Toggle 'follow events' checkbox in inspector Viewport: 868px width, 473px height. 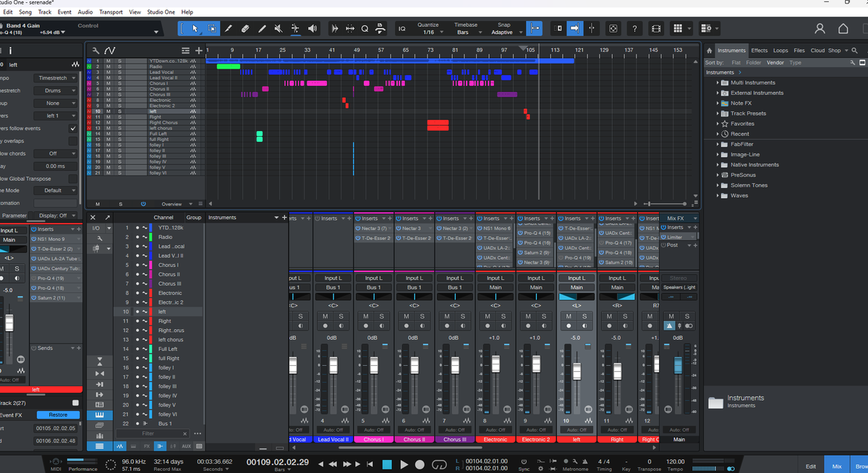click(73, 128)
